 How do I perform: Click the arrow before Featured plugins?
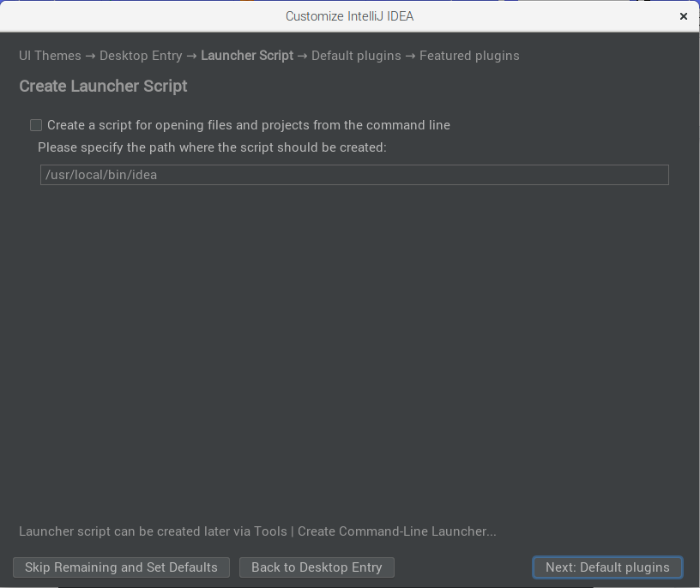[410, 57]
